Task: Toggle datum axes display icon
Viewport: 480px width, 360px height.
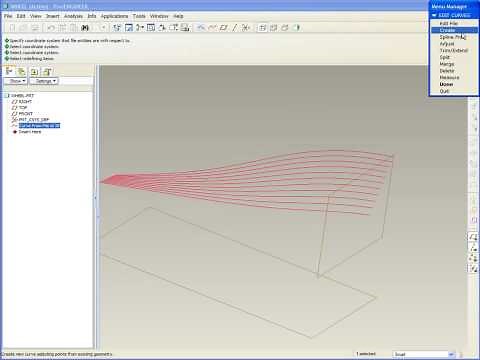Action: 235,28
